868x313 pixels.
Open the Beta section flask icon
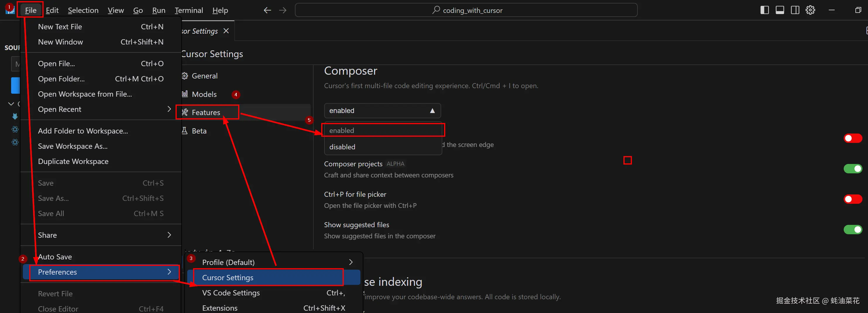185,131
